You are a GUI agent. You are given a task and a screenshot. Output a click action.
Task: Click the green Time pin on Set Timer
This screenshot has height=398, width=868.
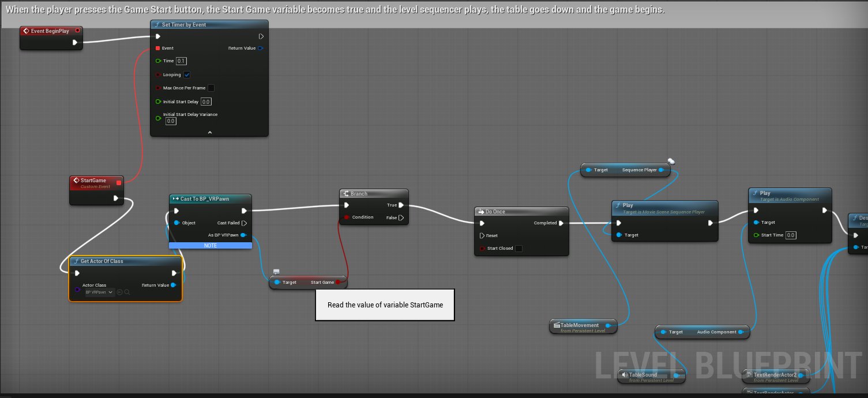(x=158, y=61)
